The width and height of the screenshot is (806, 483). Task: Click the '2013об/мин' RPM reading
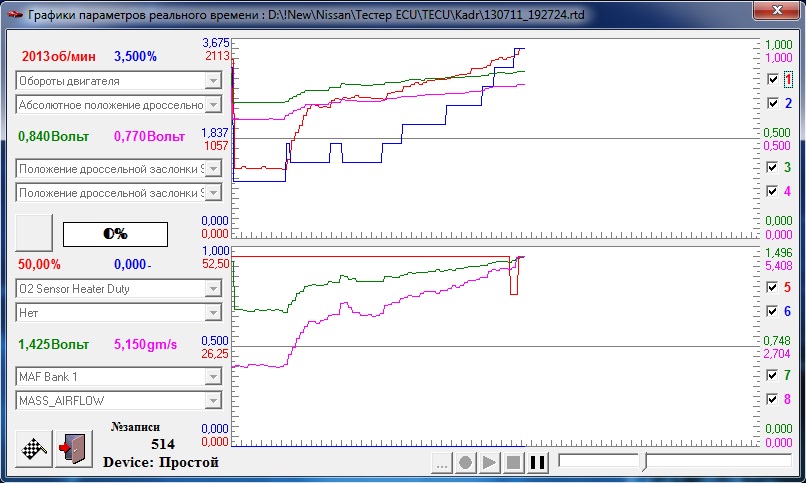tap(59, 57)
